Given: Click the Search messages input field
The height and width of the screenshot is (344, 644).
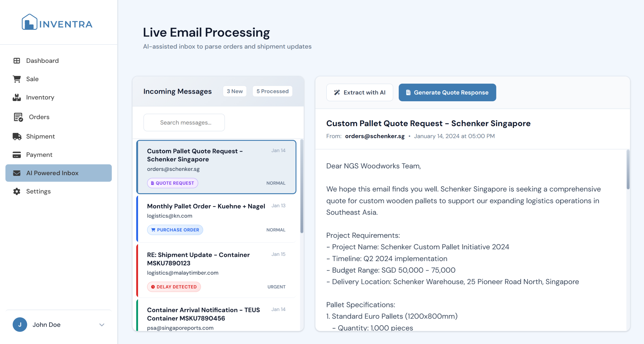Looking at the screenshot, I should coord(184,122).
